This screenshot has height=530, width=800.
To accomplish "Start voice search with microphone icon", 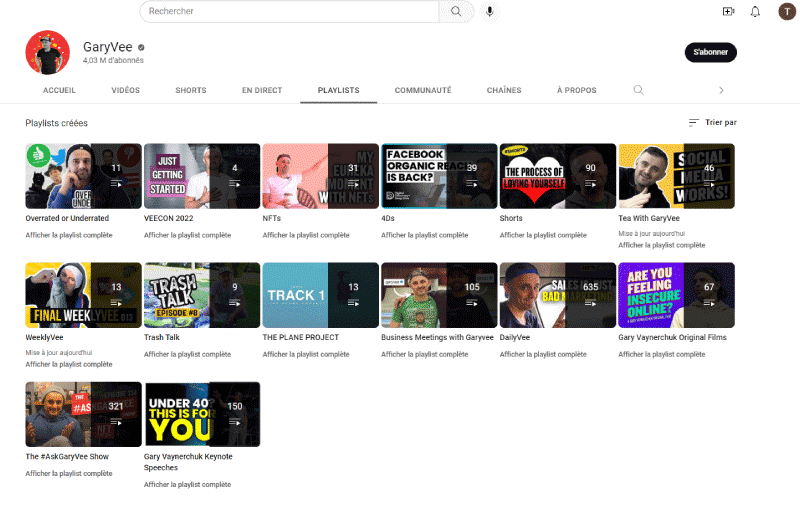I will [x=489, y=11].
